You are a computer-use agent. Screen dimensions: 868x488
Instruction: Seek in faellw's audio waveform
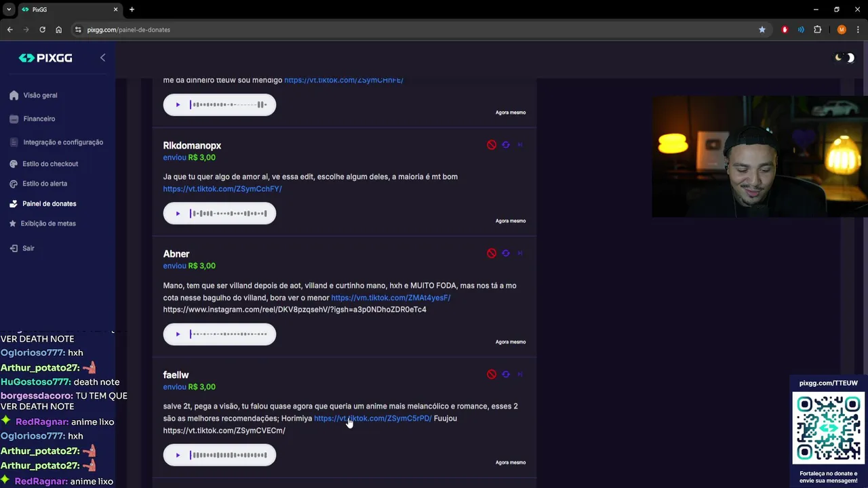(x=229, y=455)
